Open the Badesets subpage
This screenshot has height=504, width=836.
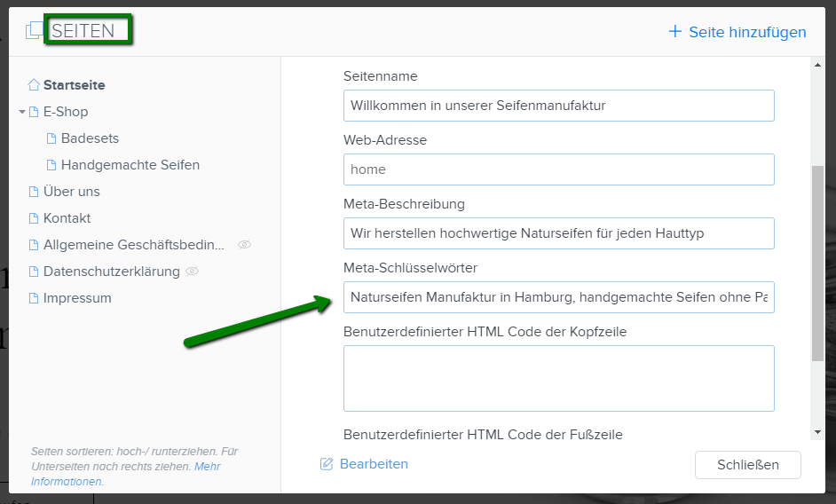tap(91, 138)
